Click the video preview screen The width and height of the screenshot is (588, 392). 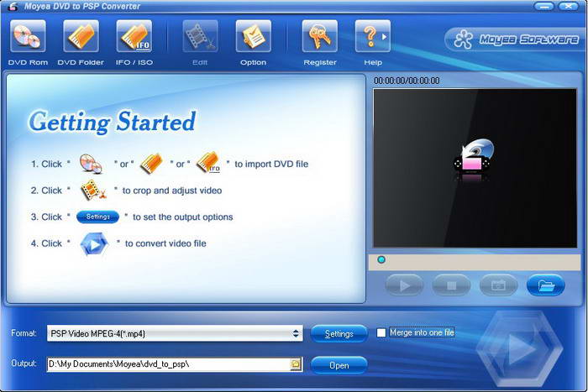tap(475, 168)
